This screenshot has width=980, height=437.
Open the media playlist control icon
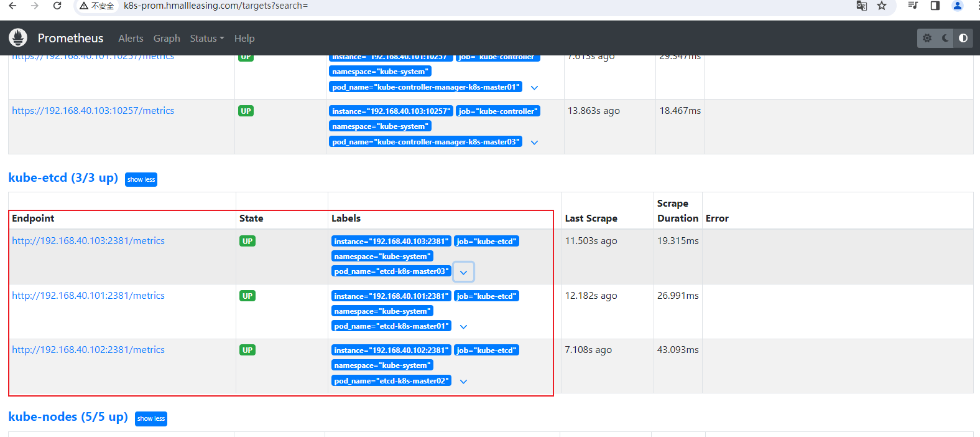(913, 6)
